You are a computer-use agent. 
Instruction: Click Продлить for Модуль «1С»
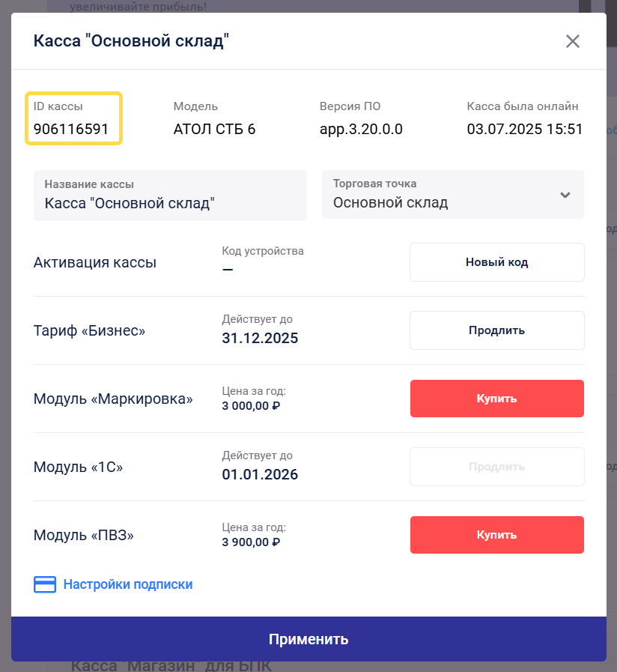(x=496, y=467)
